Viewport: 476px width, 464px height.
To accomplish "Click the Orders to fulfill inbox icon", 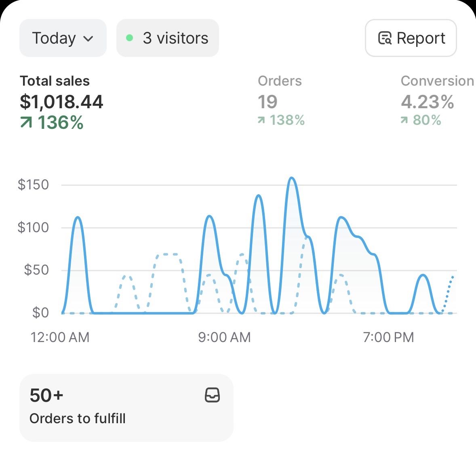I will [x=213, y=395].
